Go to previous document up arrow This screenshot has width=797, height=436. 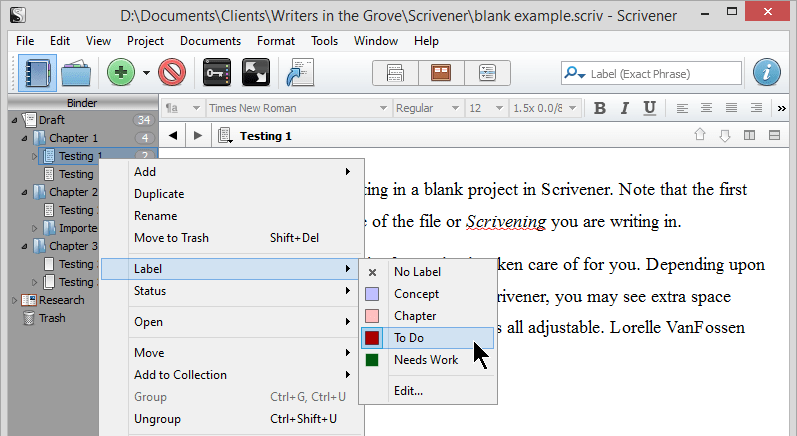click(700, 135)
